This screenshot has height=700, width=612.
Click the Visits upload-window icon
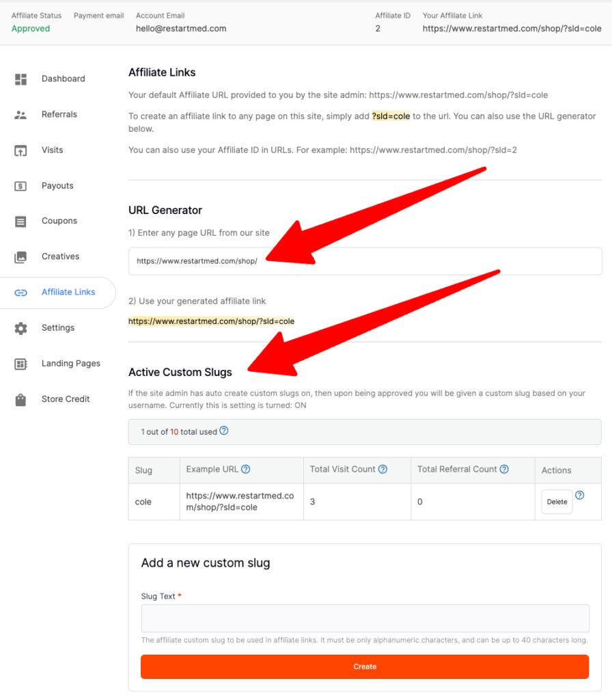20,150
